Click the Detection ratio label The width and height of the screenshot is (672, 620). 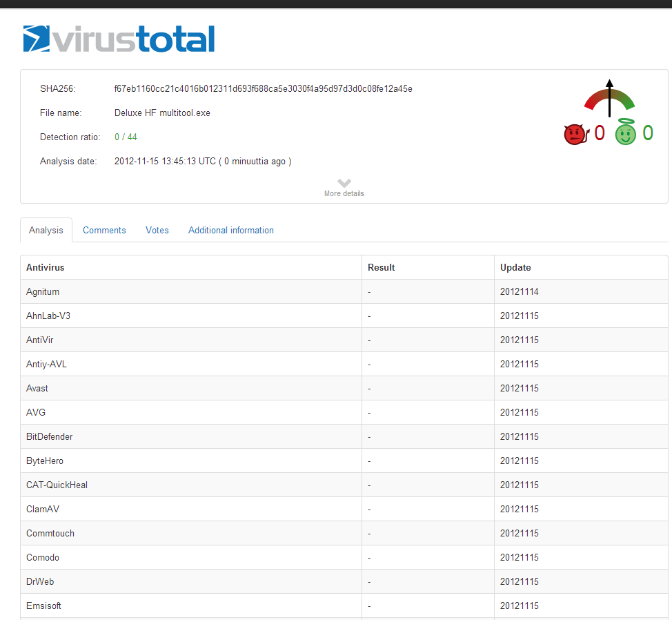(70, 137)
